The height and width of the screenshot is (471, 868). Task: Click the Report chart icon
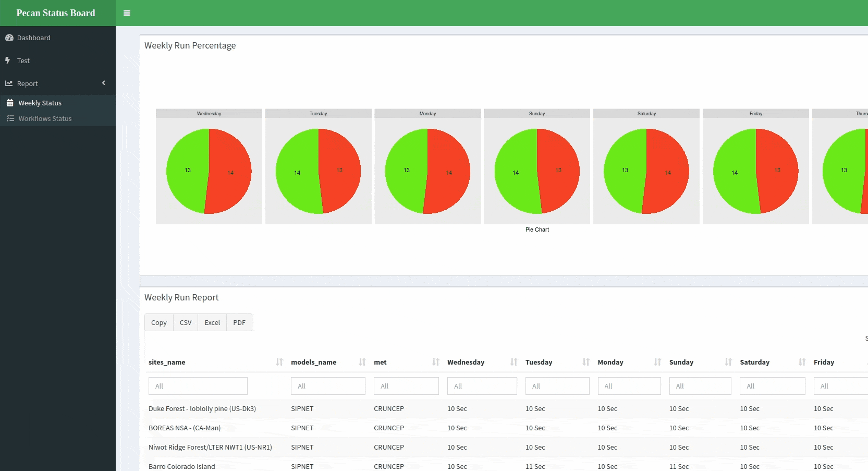click(9, 83)
